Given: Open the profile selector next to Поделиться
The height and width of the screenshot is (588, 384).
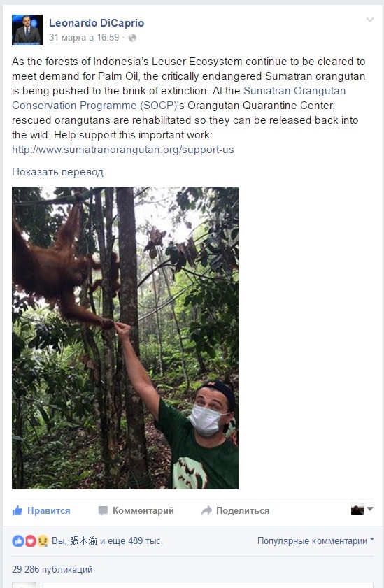Looking at the screenshot, I should 362,509.
